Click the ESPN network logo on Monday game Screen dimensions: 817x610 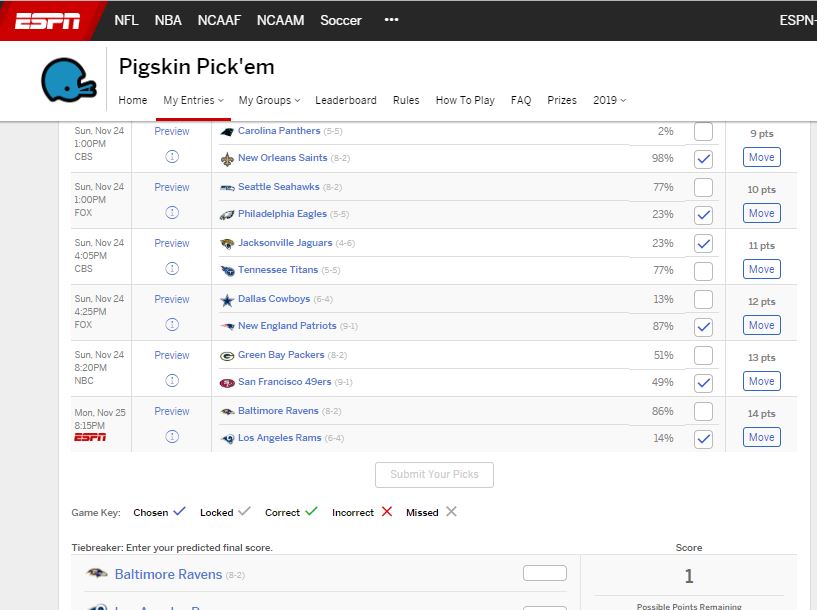point(90,437)
